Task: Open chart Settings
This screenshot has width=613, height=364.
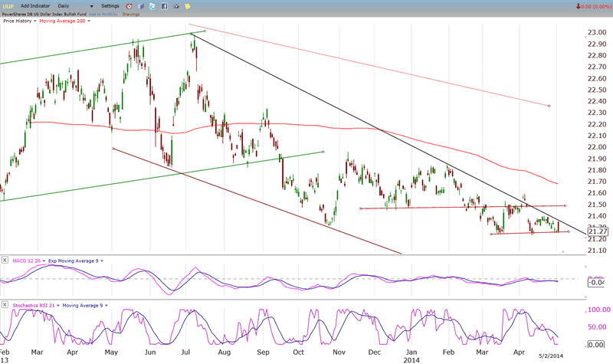Action: 110,6
